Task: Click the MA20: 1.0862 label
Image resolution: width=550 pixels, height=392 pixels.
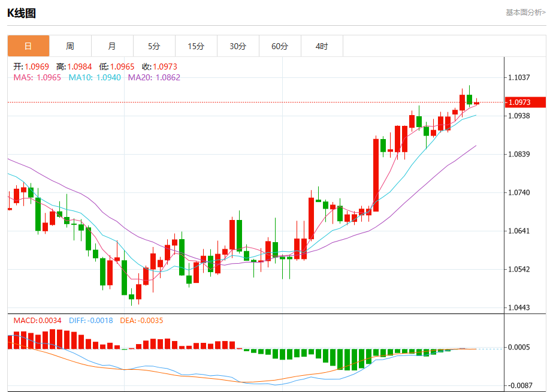Action: [154, 77]
